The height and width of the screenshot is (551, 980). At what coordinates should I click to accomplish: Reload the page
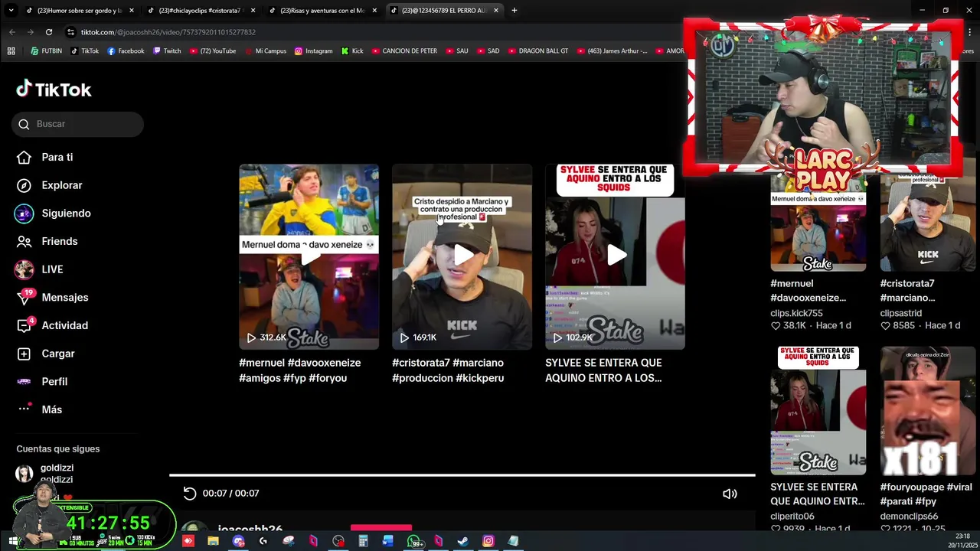49,32
